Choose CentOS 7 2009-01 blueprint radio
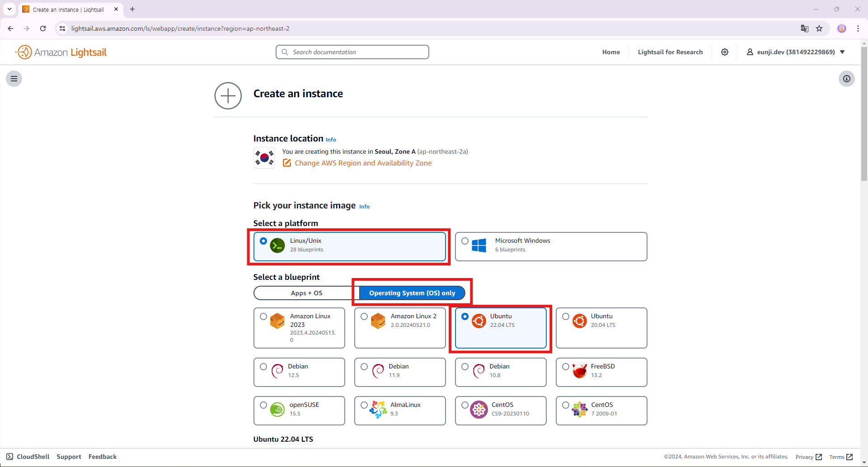The width and height of the screenshot is (868, 467). [566, 405]
